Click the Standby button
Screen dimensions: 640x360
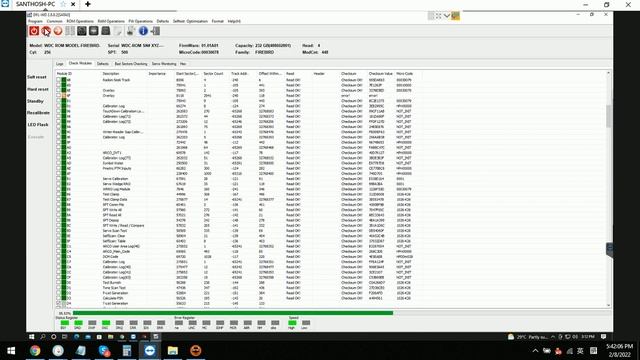pyautogui.click(x=36, y=101)
